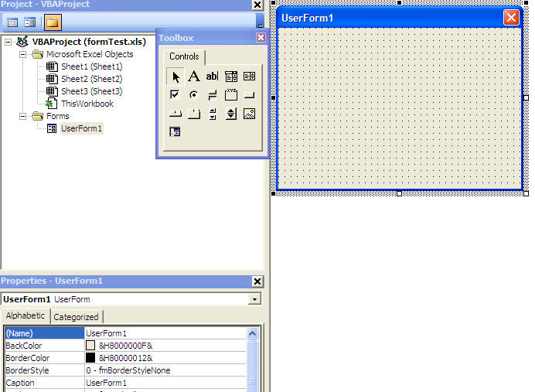Image resolution: width=535 pixels, height=392 pixels.
Task: Edit the (Name) value UserForm1 field
Action: pos(165,333)
